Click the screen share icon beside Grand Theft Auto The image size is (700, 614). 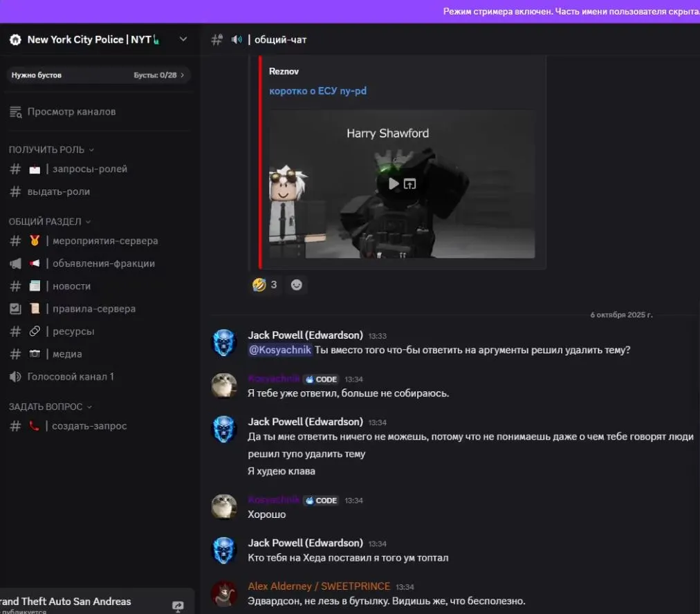pos(178,606)
